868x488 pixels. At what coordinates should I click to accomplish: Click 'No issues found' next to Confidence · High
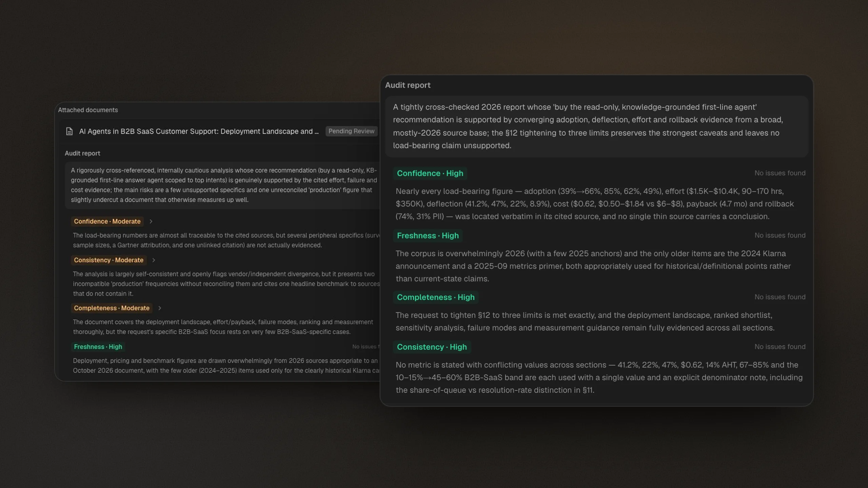[780, 173]
